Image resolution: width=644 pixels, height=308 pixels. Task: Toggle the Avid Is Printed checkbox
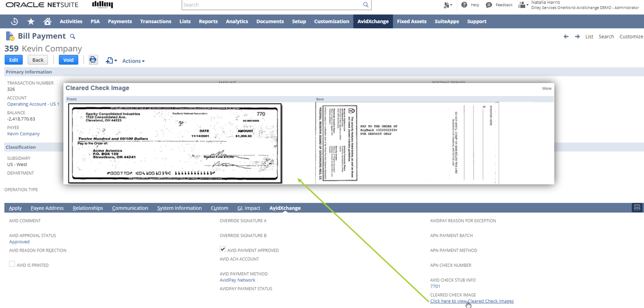[x=12, y=264]
